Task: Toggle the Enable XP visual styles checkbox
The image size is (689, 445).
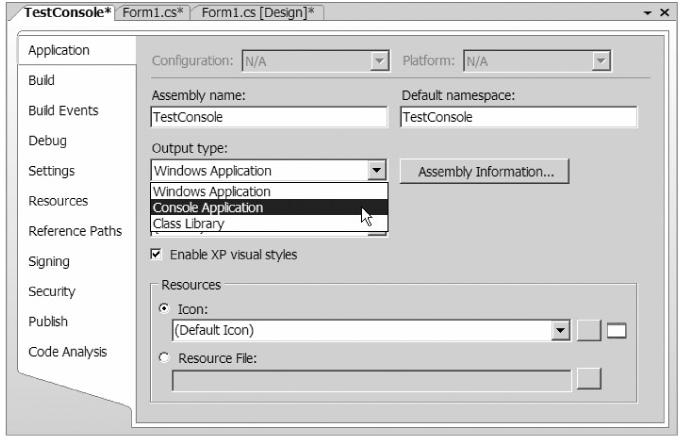Action: click(x=156, y=254)
